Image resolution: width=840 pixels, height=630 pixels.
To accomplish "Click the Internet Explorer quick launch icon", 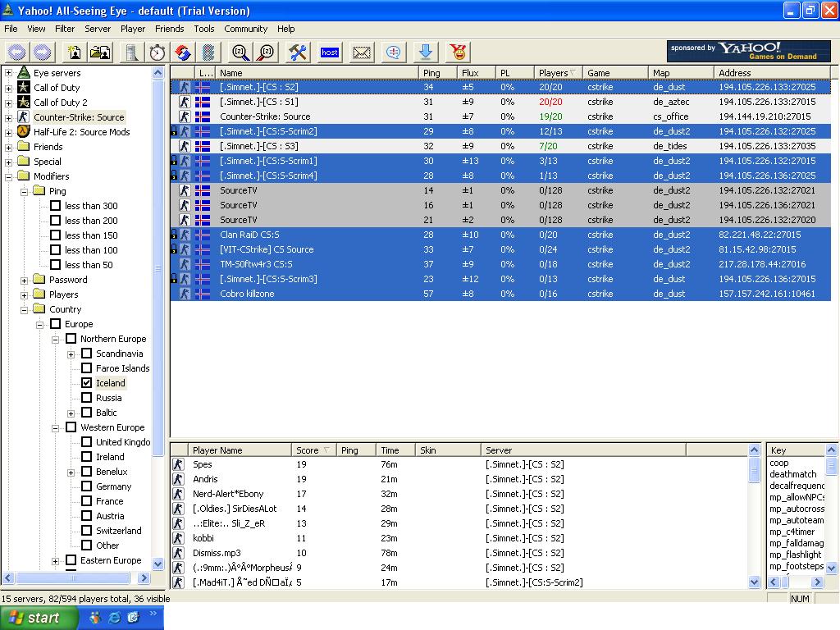I will [114, 618].
